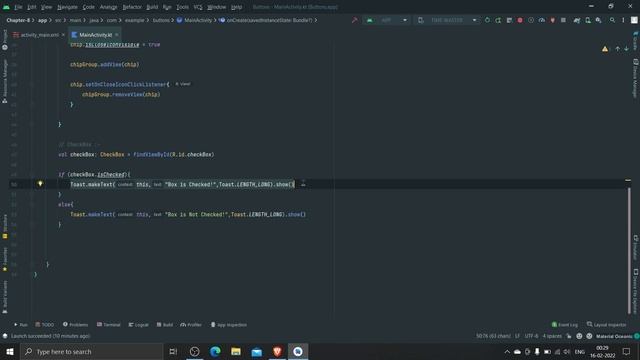Click Chapter-8 in the breadcrumb bar
This screenshot has height=360, width=640.
tap(18, 20)
